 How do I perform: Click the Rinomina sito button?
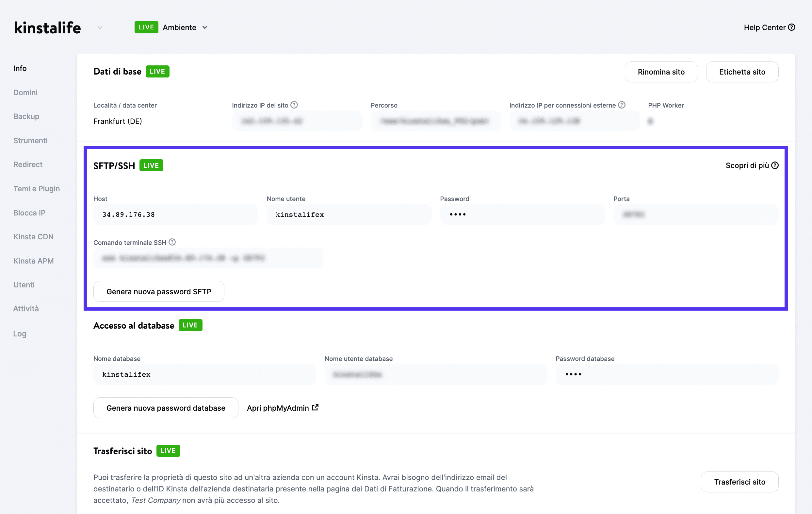pos(661,72)
